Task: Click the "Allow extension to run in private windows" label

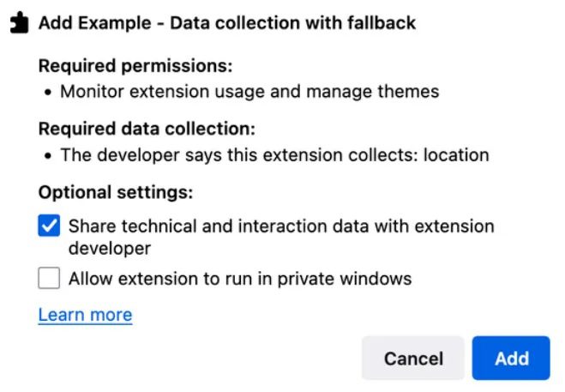Action: pyautogui.click(x=240, y=279)
